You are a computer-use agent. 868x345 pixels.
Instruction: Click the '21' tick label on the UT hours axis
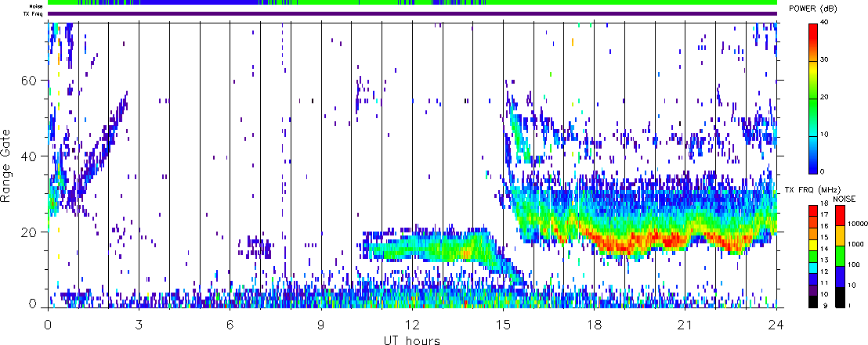tap(685, 325)
